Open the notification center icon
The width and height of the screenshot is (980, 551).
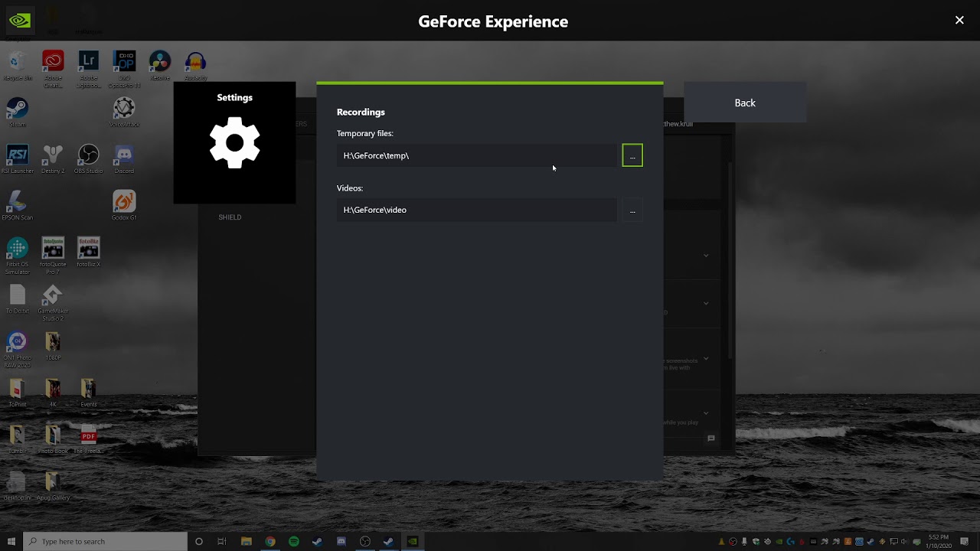(x=965, y=541)
